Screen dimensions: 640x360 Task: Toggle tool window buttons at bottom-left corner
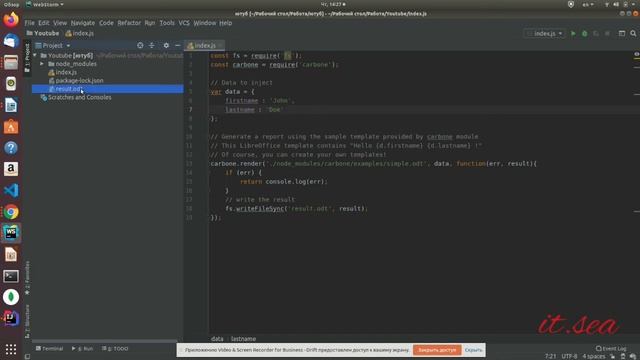click(x=27, y=356)
